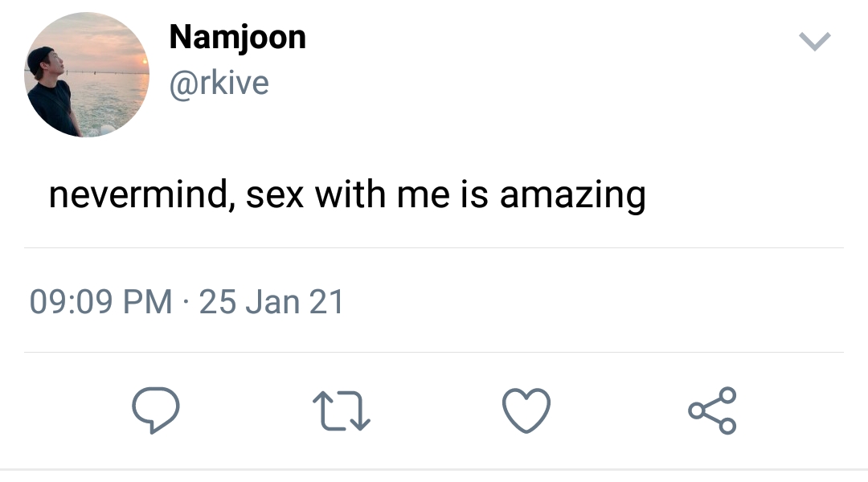Toggle the heart to favorite this tweet
The height and width of the screenshot is (482, 868).
(x=526, y=411)
